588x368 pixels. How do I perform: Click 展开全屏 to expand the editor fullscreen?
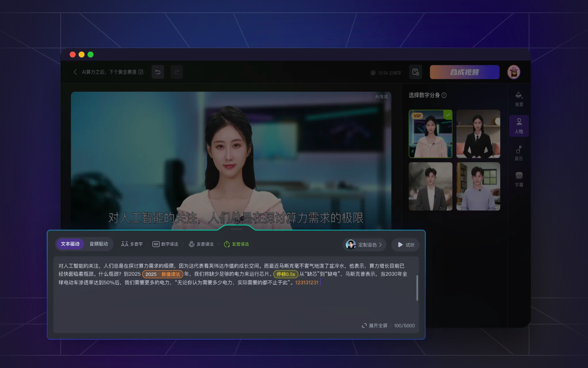[x=374, y=326]
